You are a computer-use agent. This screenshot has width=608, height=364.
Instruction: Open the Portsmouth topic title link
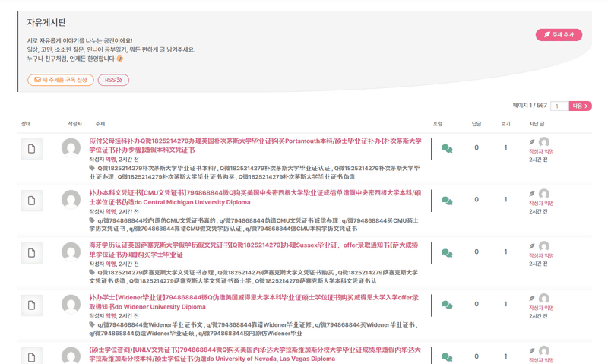[255, 145]
